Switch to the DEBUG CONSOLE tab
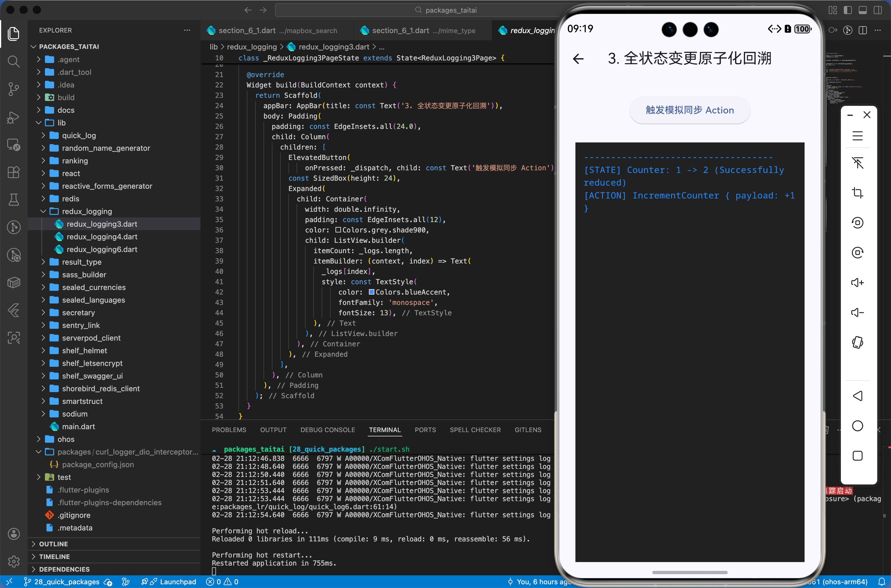The image size is (891, 588). pyautogui.click(x=327, y=430)
